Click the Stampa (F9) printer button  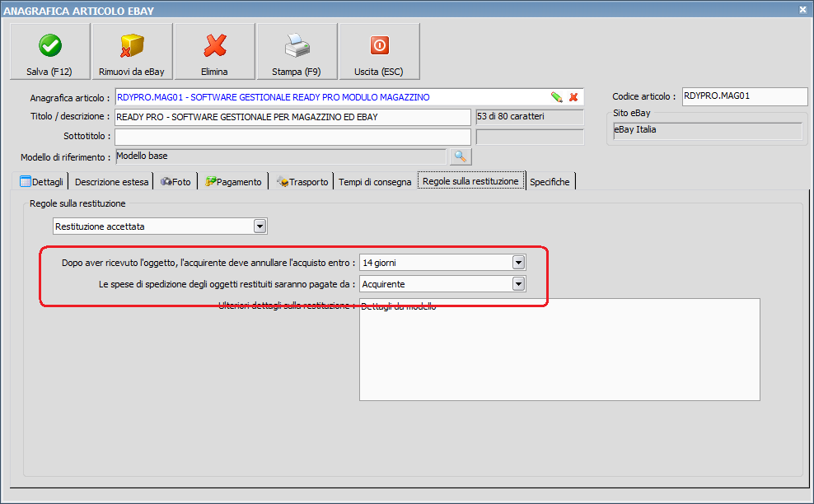[297, 51]
